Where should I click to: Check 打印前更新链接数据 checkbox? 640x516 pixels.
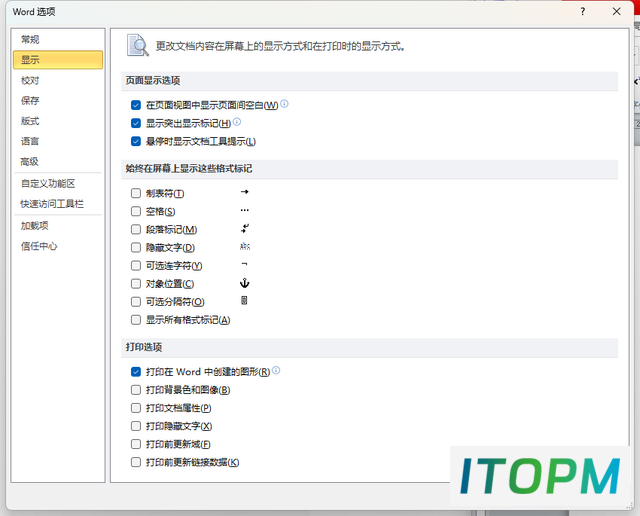[x=136, y=462]
